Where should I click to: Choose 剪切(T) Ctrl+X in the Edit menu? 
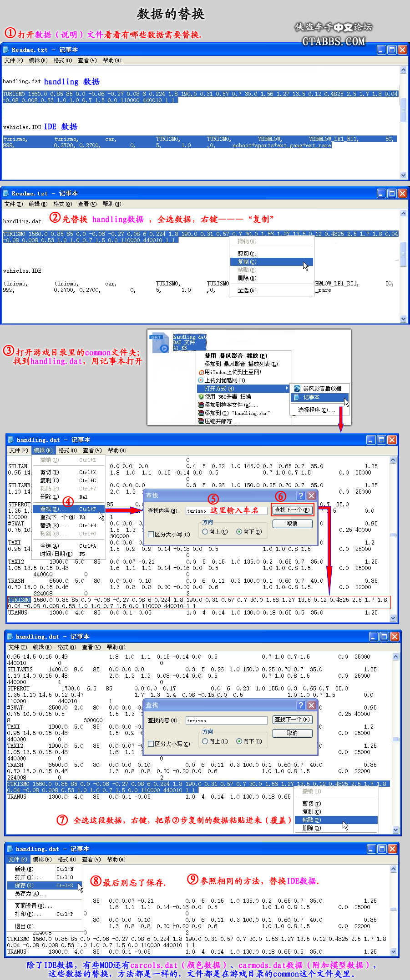pos(69,472)
